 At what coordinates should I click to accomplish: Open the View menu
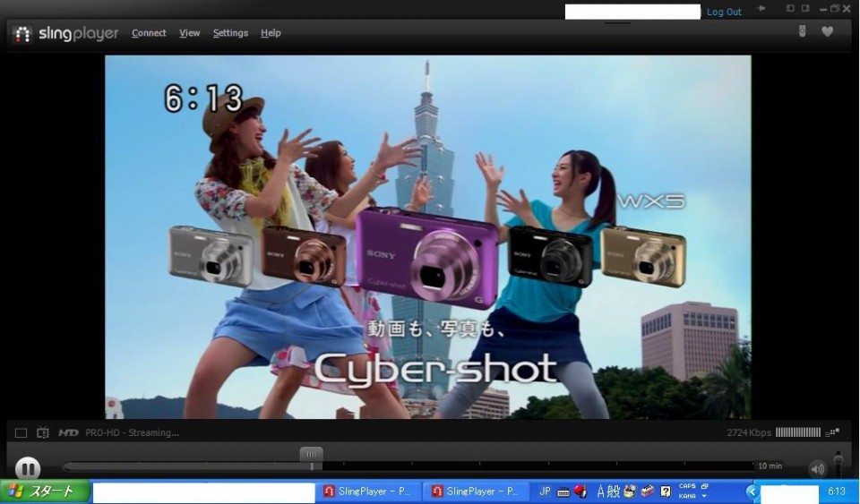point(189,33)
